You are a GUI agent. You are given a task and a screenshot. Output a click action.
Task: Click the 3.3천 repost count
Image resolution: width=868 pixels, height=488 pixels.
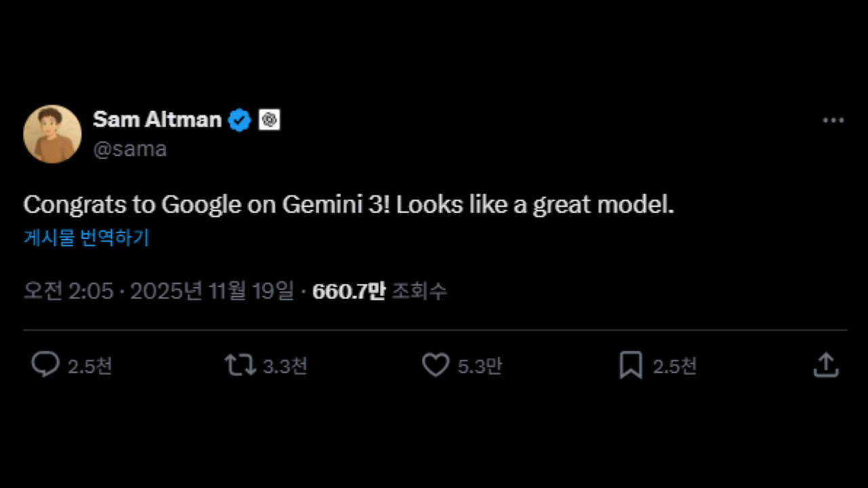283,365
